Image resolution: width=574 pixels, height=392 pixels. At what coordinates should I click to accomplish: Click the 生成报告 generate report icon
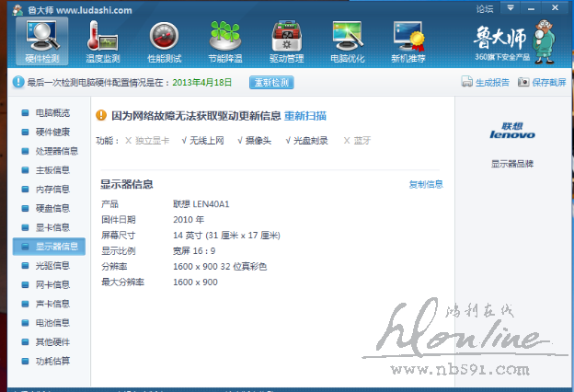(x=485, y=82)
